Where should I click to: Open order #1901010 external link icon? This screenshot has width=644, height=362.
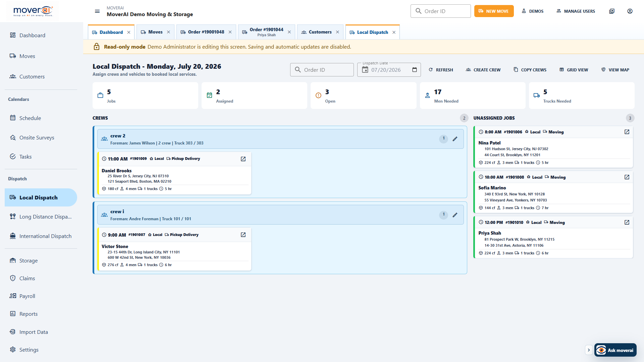click(627, 222)
